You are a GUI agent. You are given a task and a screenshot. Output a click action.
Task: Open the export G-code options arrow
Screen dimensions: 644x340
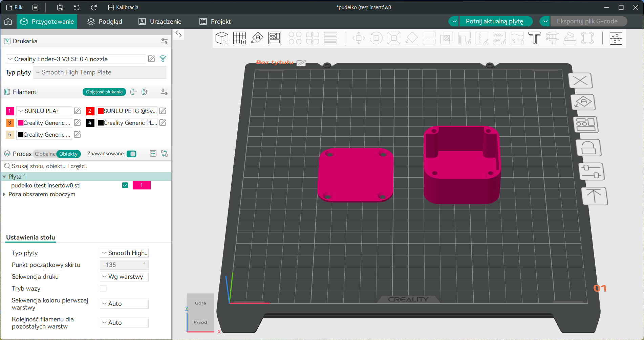(x=545, y=21)
